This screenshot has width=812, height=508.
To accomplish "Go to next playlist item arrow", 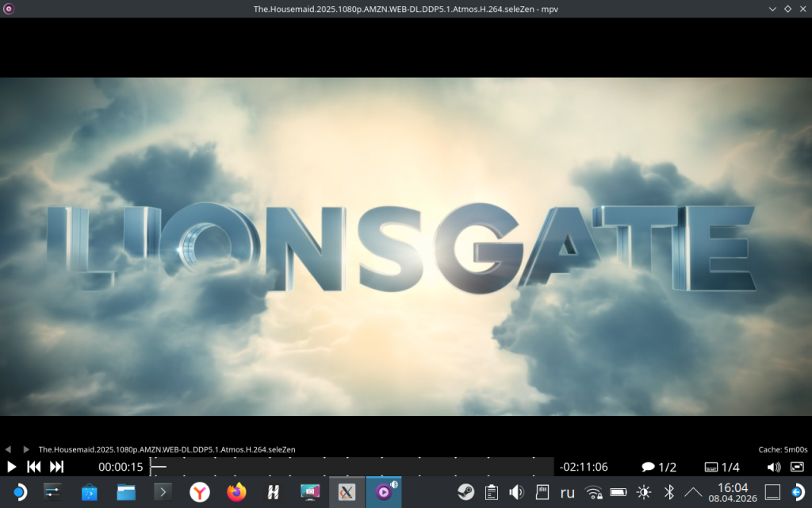I will [x=26, y=449].
